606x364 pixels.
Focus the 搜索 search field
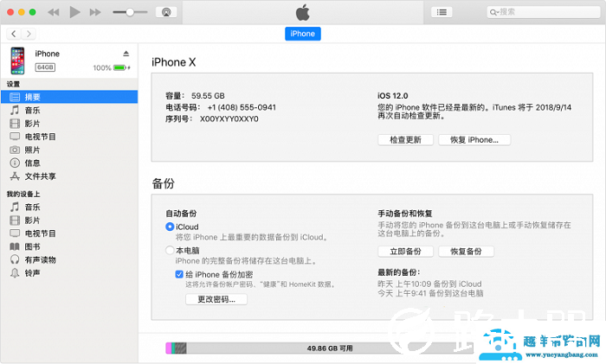(x=543, y=12)
